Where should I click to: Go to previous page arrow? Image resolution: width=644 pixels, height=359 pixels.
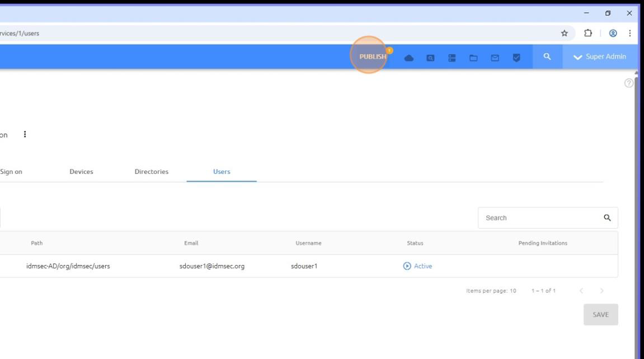coord(581,290)
